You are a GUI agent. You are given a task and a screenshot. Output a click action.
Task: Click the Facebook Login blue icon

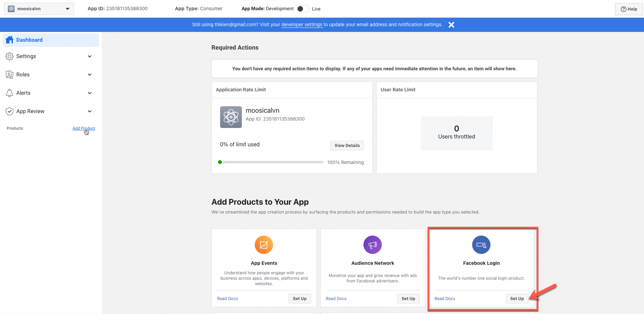(481, 245)
